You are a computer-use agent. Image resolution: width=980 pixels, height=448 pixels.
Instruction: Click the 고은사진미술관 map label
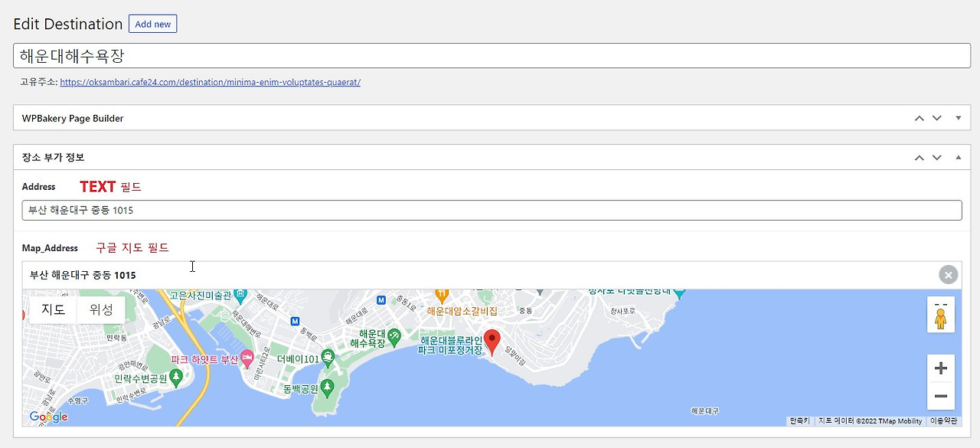click(x=201, y=295)
